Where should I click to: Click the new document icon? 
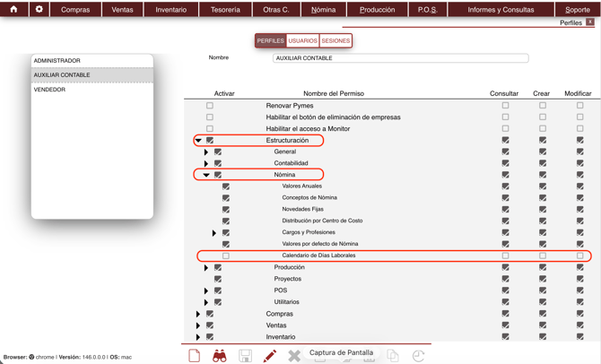(195, 356)
